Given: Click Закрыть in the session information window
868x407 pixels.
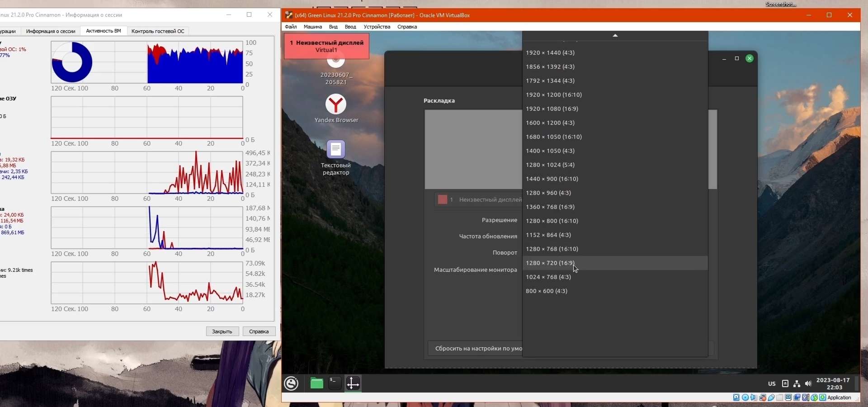Looking at the screenshot, I should pyautogui.click(x=222, y=331).
